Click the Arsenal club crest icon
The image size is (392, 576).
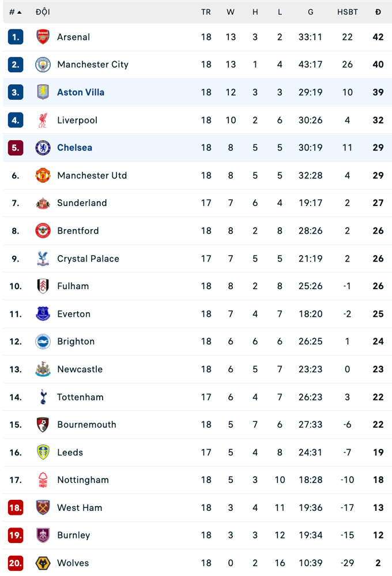tap(43, 37)
